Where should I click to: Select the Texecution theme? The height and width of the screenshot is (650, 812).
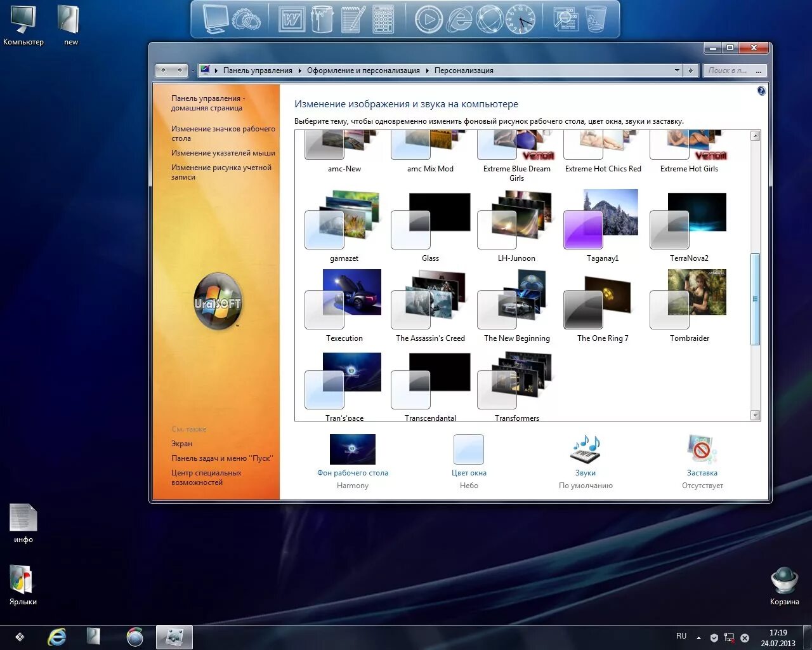click(344, 307)
